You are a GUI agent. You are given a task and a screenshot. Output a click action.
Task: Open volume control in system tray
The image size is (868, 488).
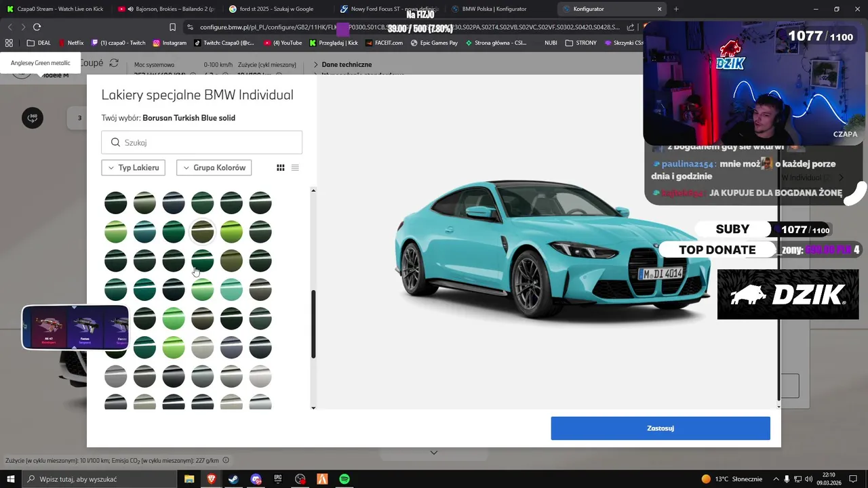(x=808, y=479)
